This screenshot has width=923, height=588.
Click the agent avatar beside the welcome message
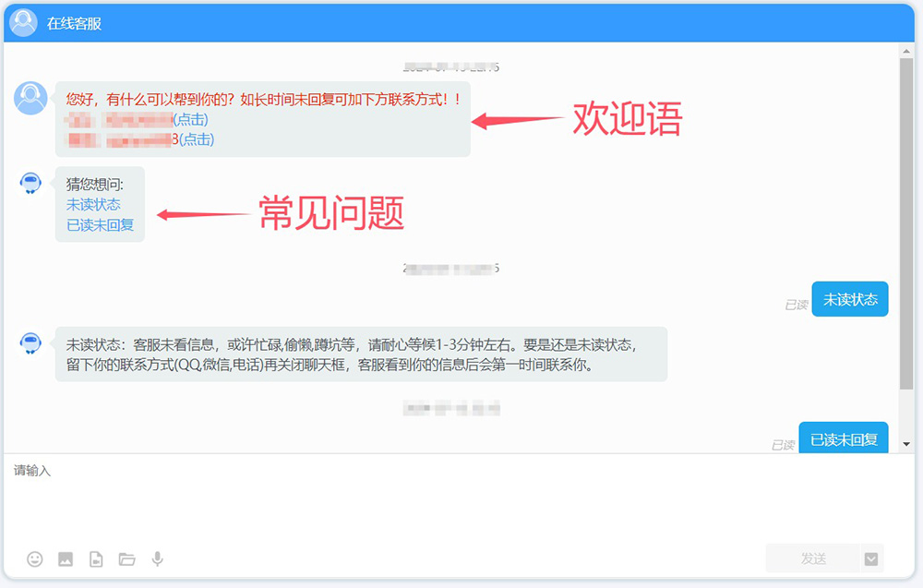[x=30, y=98]
